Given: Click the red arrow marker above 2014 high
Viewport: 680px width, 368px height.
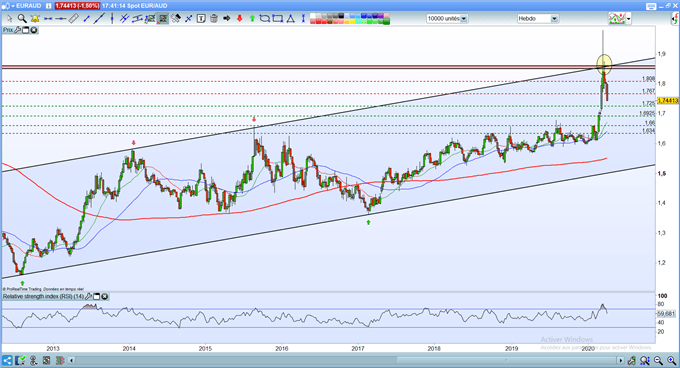Looking at the screenshot, I should 134,143.
